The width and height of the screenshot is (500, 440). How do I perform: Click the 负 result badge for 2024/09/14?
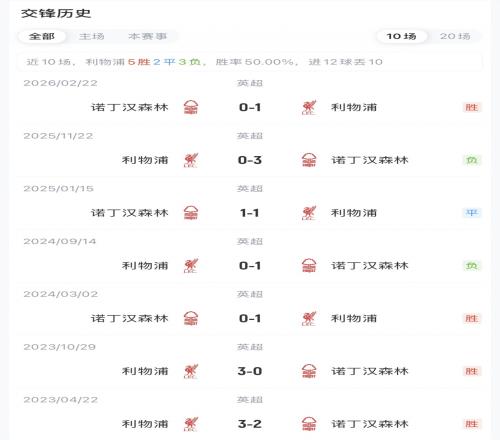click(472, 266)
